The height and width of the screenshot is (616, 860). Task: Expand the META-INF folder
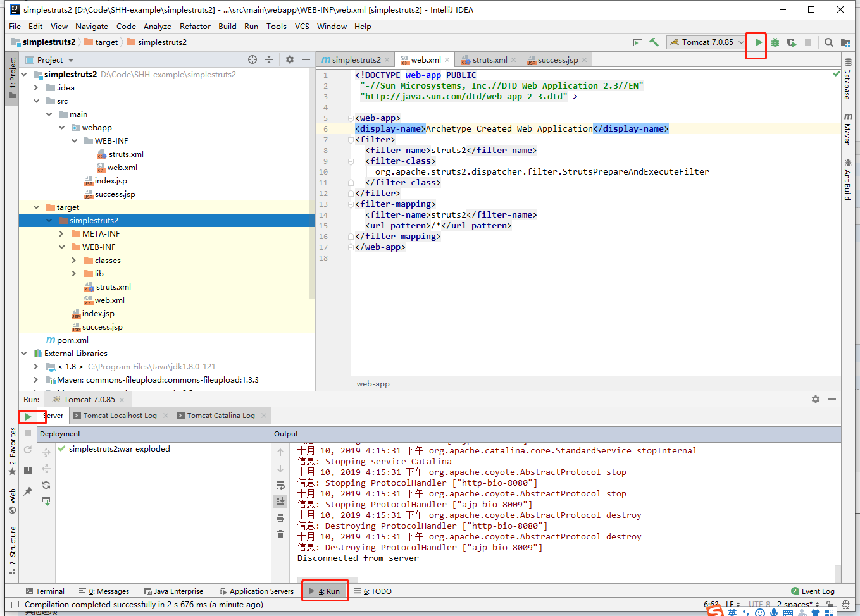[61, 234]
